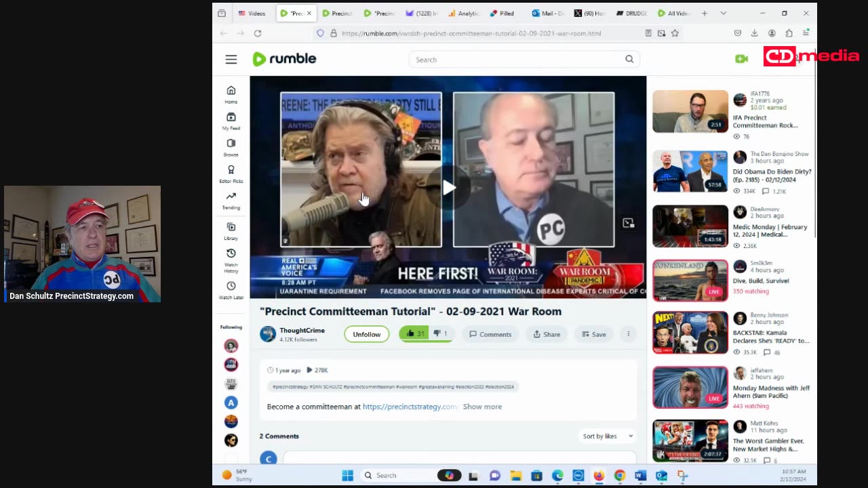Bookmark this page with the star
868x488 pixels.
(x=675, y=33)
